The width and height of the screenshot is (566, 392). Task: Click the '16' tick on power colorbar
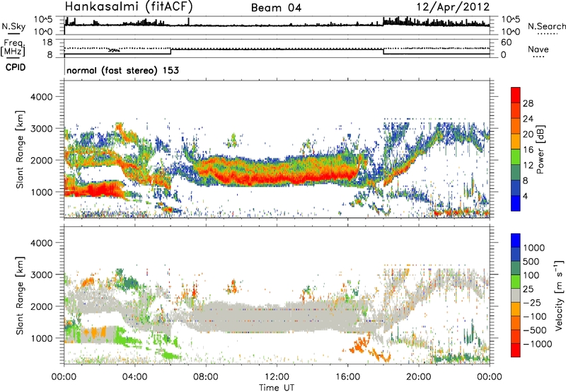(x=528, y=150)
